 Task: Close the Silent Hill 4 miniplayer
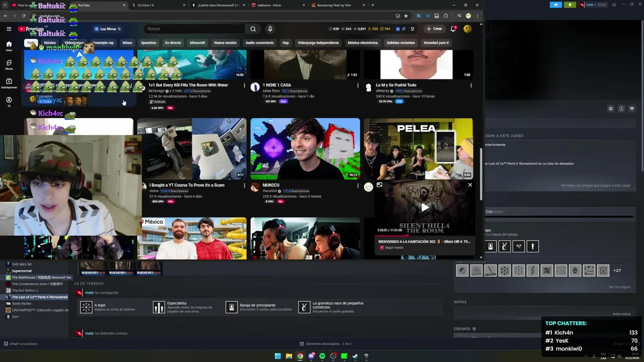pos(470,185)
